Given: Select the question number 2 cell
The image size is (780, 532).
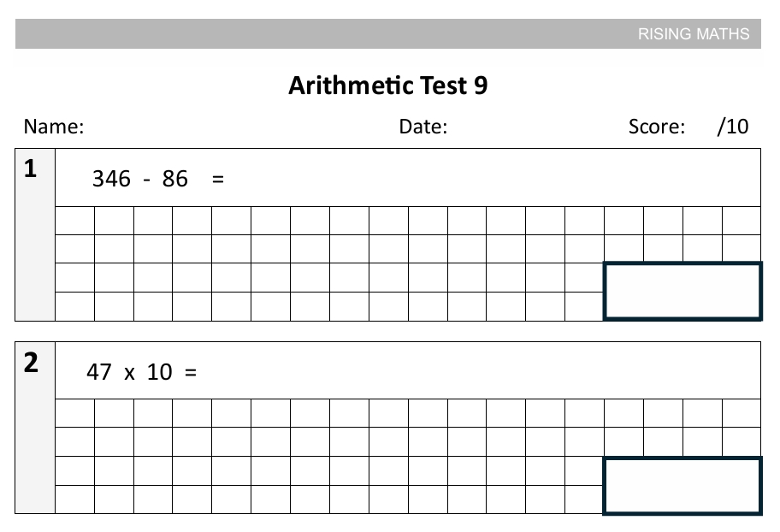Looking at the screenshot, I should 34,427.
